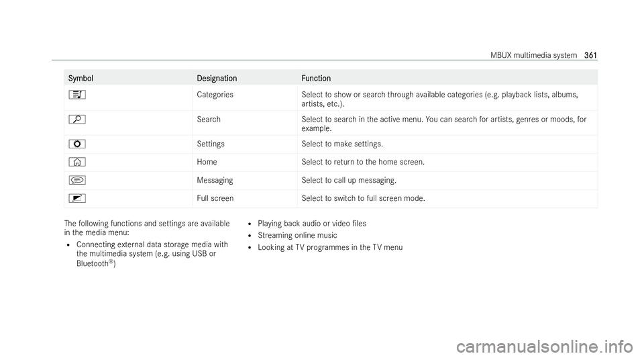
Task: Select the Function column header
Action: point(316,78)
